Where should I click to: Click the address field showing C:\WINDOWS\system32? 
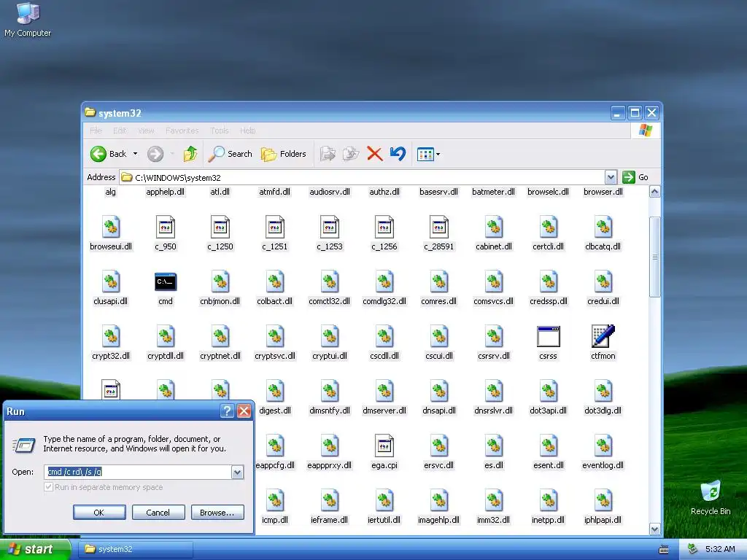click(362, 177)
